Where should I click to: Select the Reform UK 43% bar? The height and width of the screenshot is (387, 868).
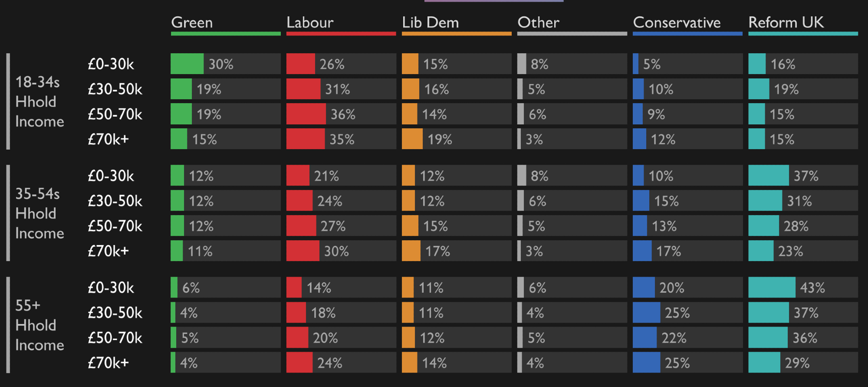pyautogui.click(x=772, y=287)
